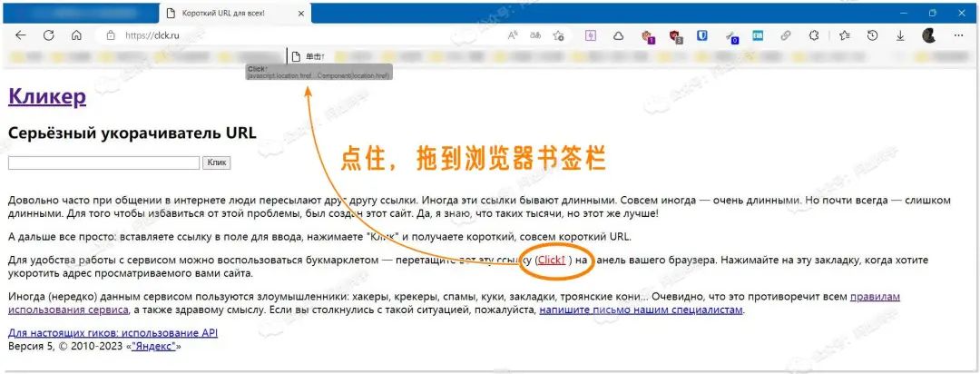Click the Серьёзный укорачиватель URL heading
Image resolution: width=980 pixels, height=374 pixels.
[x=132, y=133]
